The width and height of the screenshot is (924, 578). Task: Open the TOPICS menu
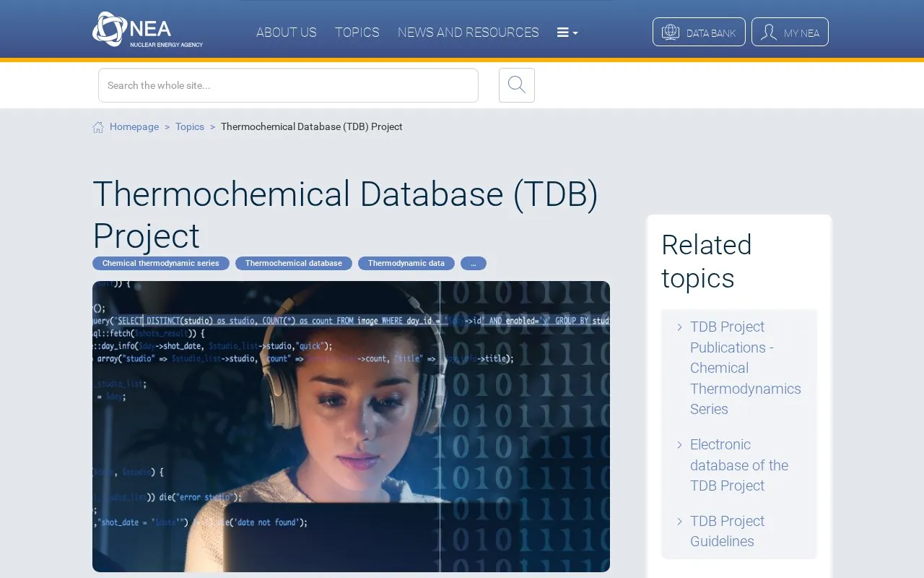click(357, 33)
